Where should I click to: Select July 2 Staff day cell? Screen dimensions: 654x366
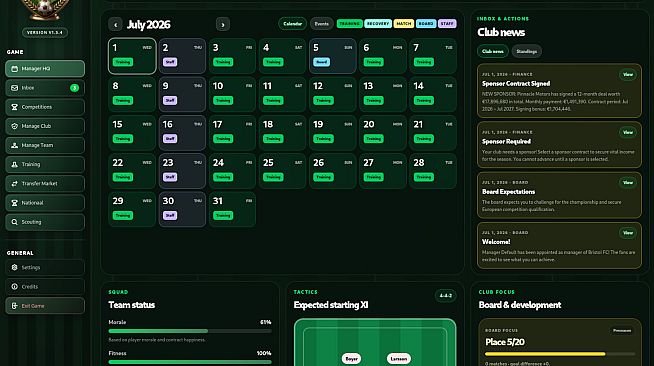182,56
